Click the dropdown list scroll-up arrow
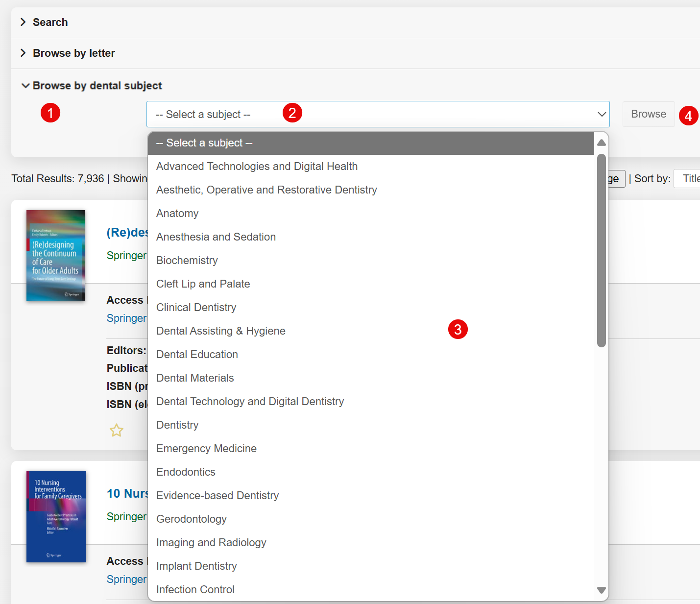700x604 pixels. [x=602, y=143]
